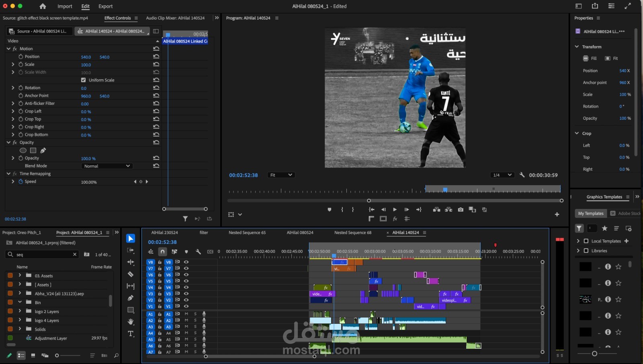Click Mark In in the Program monitor

pyautogui.click(x=342, y=210)
